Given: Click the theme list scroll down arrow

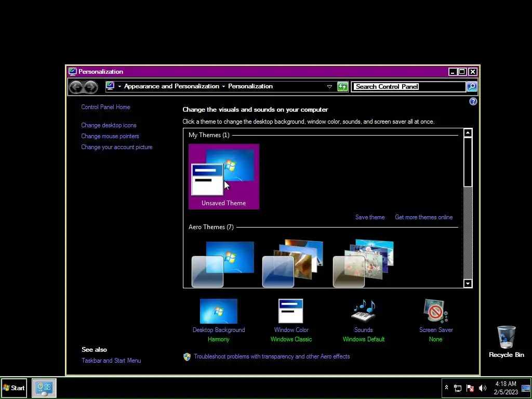Looking at the screenshot, I should (468, 283).
